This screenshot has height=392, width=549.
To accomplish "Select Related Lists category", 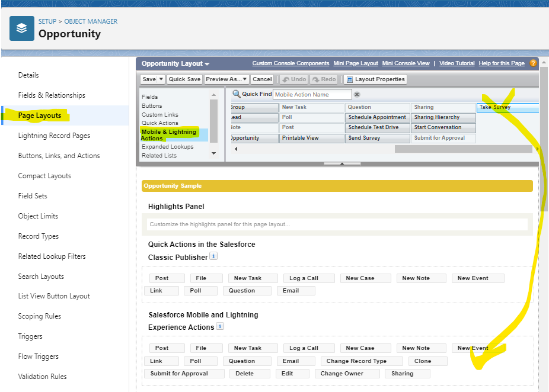I will click(x=159, y=155).
